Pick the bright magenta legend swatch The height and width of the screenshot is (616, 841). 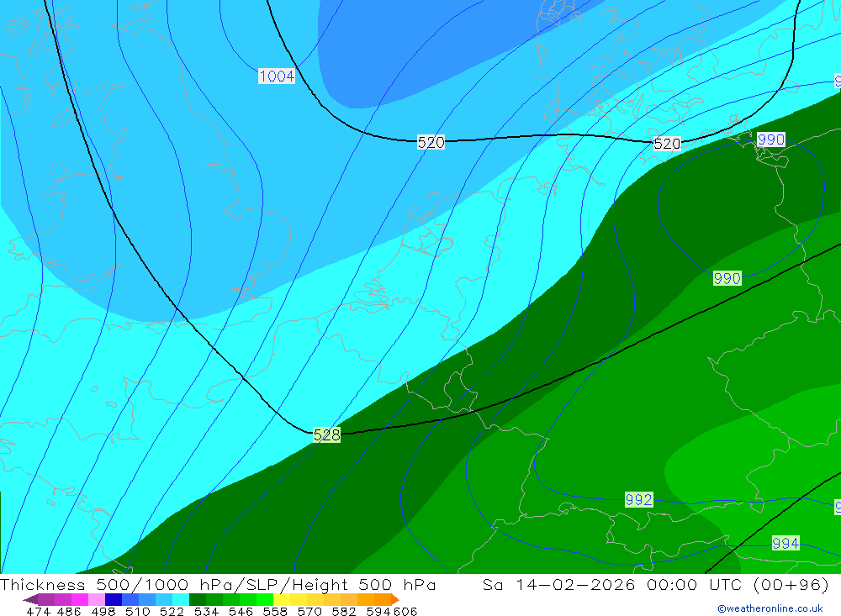pos(79,599)
